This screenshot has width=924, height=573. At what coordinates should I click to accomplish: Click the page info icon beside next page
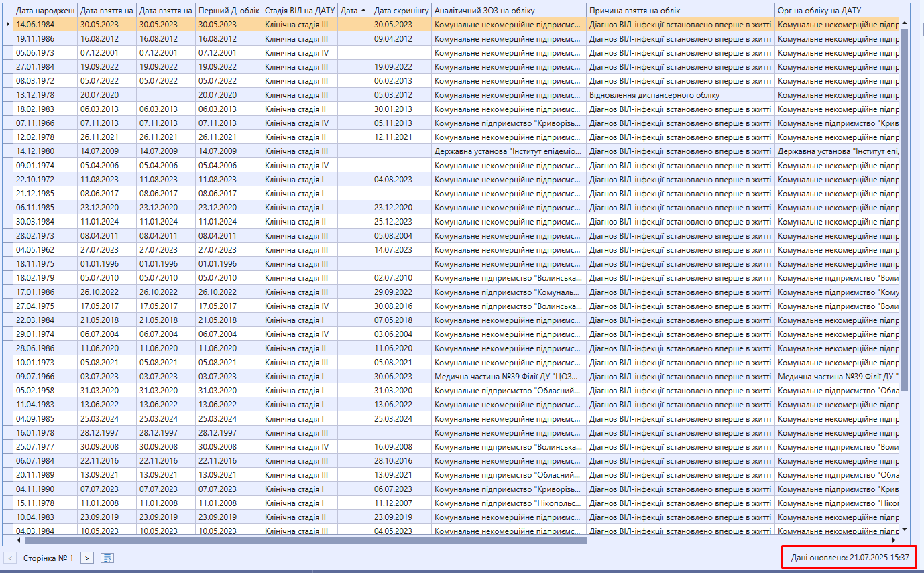(107, 558)
